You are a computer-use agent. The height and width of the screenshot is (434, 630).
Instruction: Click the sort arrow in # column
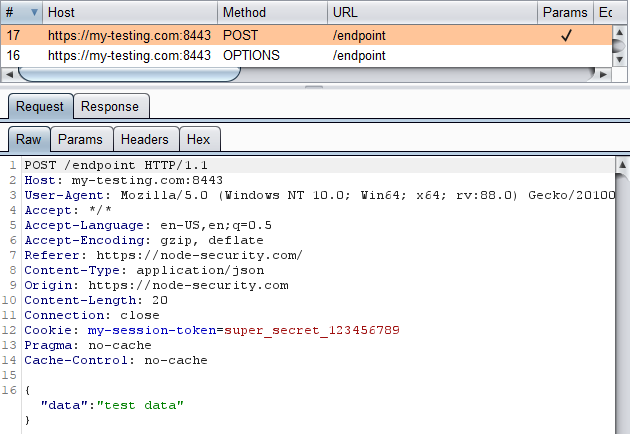coord(31,13)
